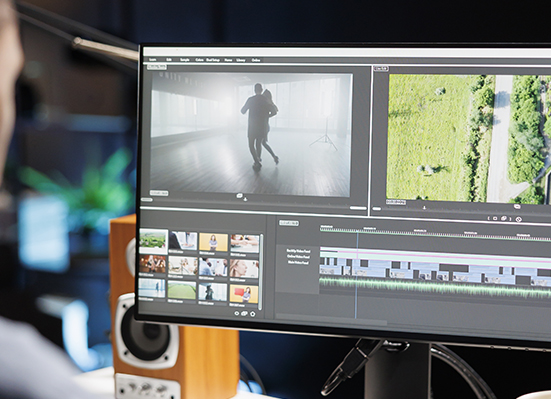Open the Online menu

(x=256, y=60)
